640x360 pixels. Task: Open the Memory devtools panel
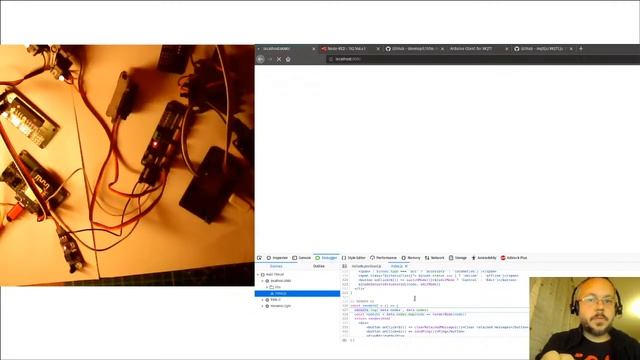pyautogui.click(x=411, y=258)
